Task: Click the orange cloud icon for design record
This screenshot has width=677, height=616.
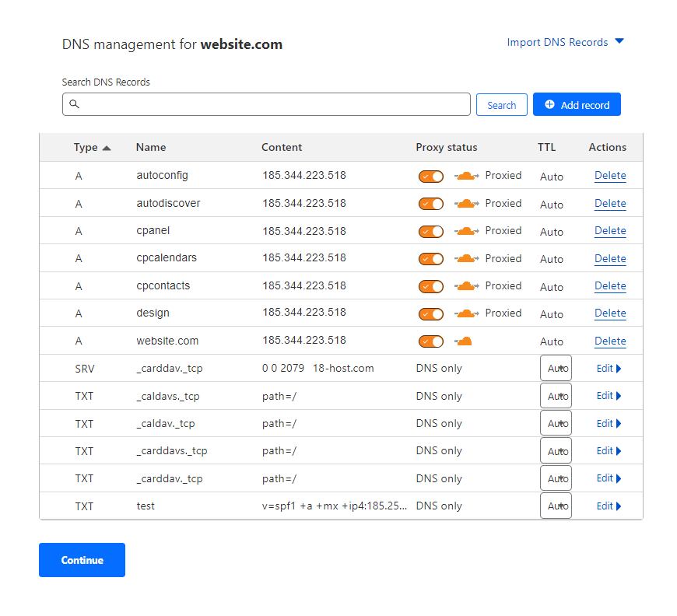Action: point(466,313)
